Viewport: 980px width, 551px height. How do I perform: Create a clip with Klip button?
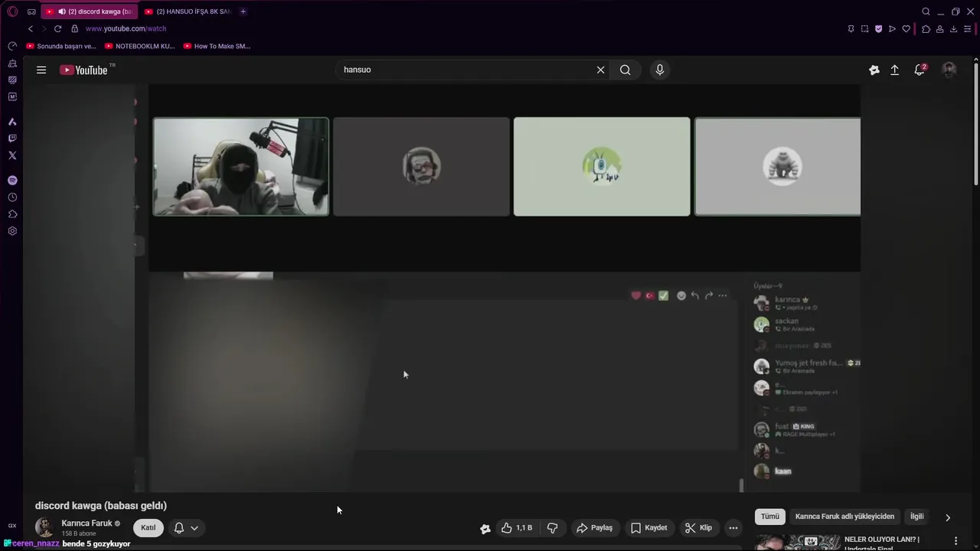pyautogui.click(x=698, y=527)
